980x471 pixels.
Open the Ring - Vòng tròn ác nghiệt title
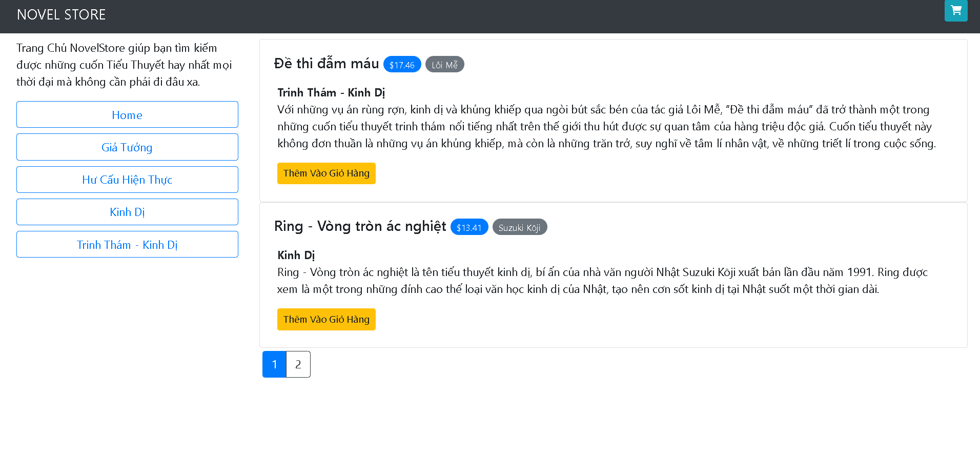click(x=360, y=226)
